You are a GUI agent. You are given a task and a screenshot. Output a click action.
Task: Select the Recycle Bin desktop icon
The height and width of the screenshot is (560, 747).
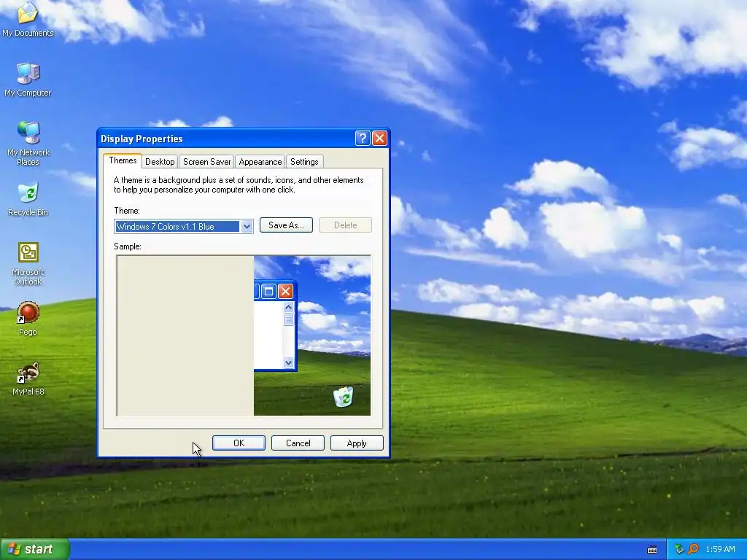28,199
